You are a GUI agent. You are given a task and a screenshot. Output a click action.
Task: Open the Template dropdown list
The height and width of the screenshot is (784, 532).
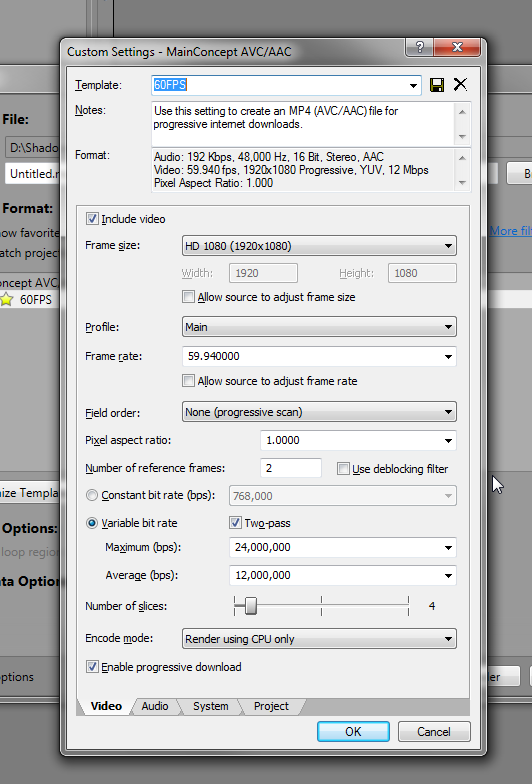pos(413,86)
